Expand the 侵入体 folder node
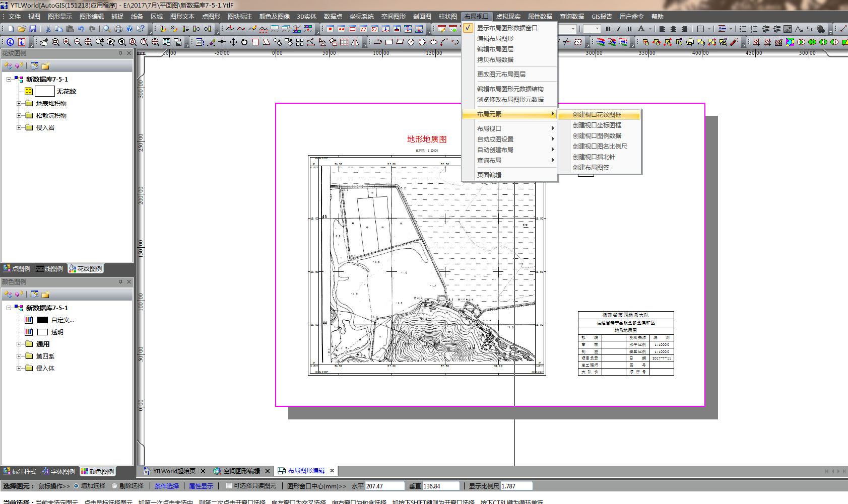Image resolution: width=848 pixels, height=504 pixels. (19, 369)
